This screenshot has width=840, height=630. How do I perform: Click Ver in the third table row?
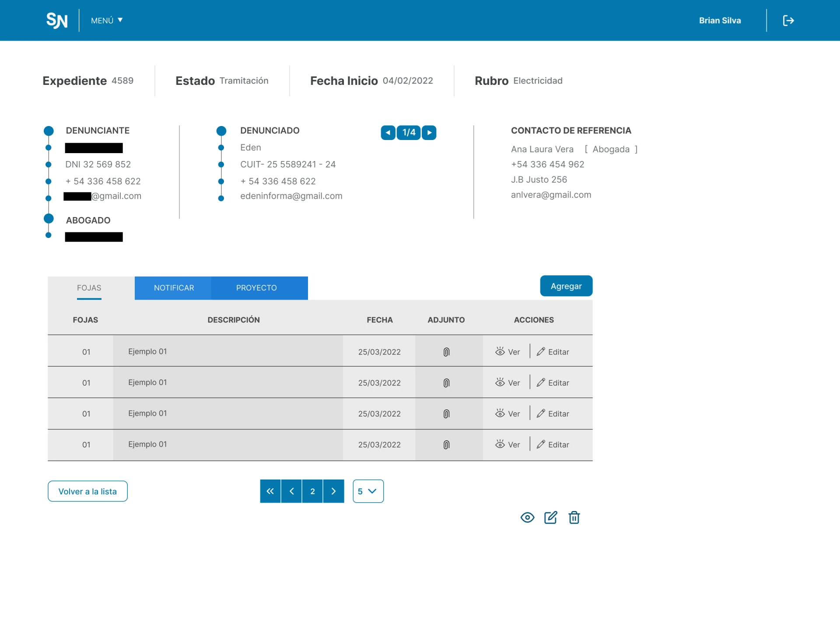pyautogui.click(x=507, y=413)
